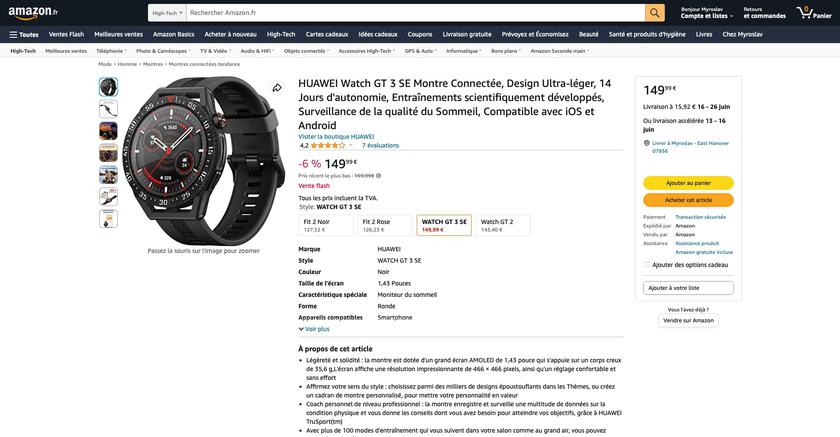This screenshot has width=840, height=437.
Task: Open Visiter la boutique HUAWEI link
Action: click(336, 137)
